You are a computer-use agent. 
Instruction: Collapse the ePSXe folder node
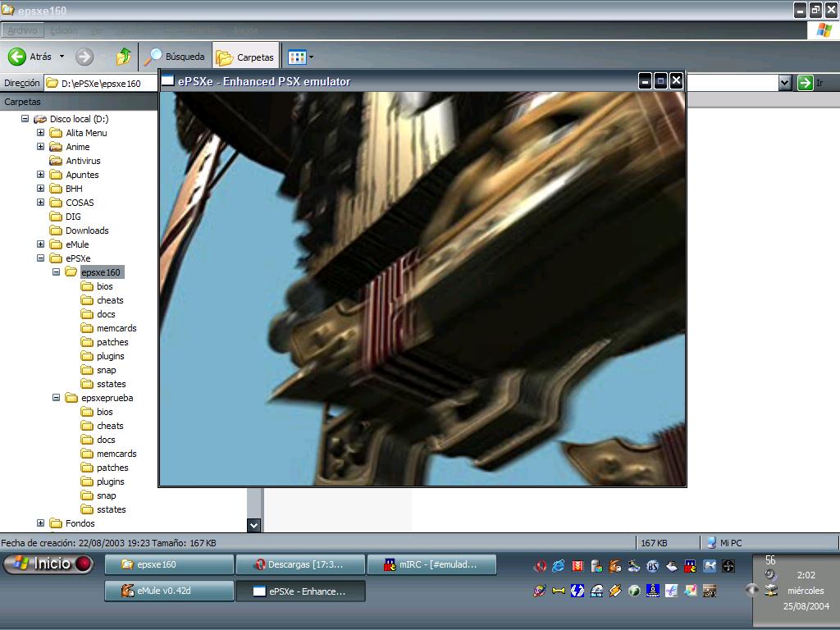coord(40,258)
